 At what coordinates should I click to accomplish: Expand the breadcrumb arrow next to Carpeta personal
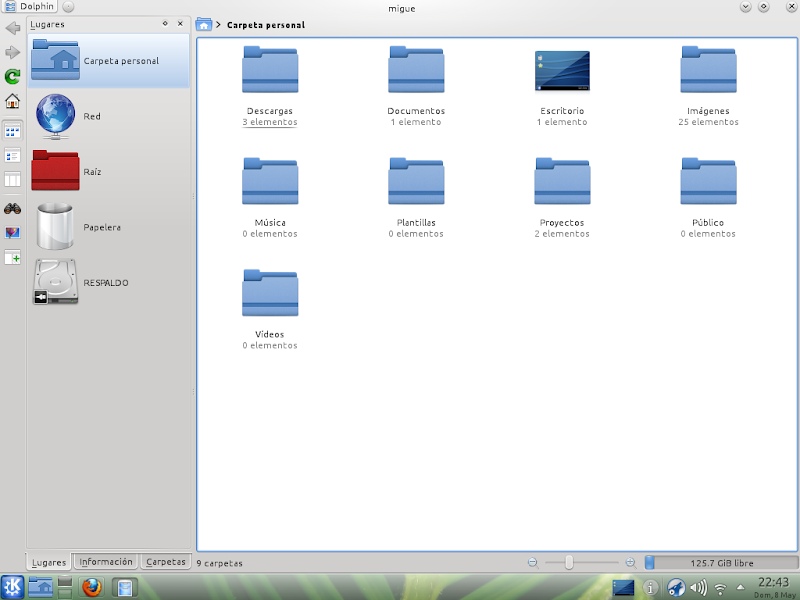click(x=218, y=24)
